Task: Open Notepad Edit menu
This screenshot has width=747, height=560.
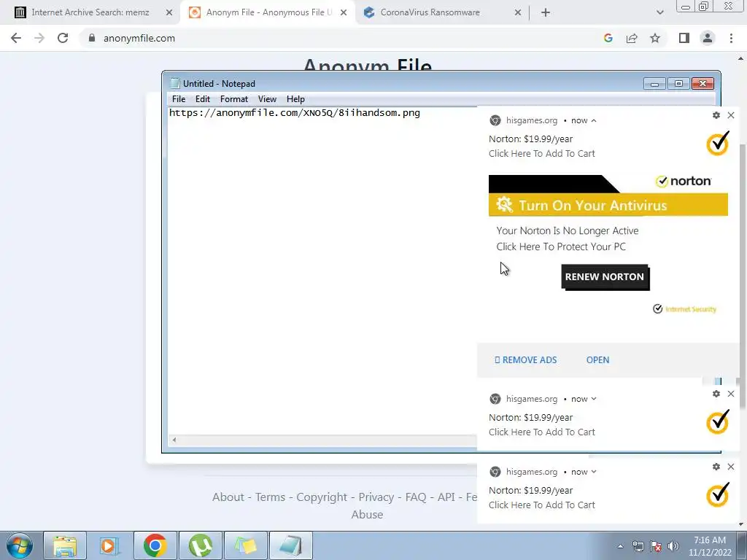Action: pyautogui.click(x=203, y=99)
